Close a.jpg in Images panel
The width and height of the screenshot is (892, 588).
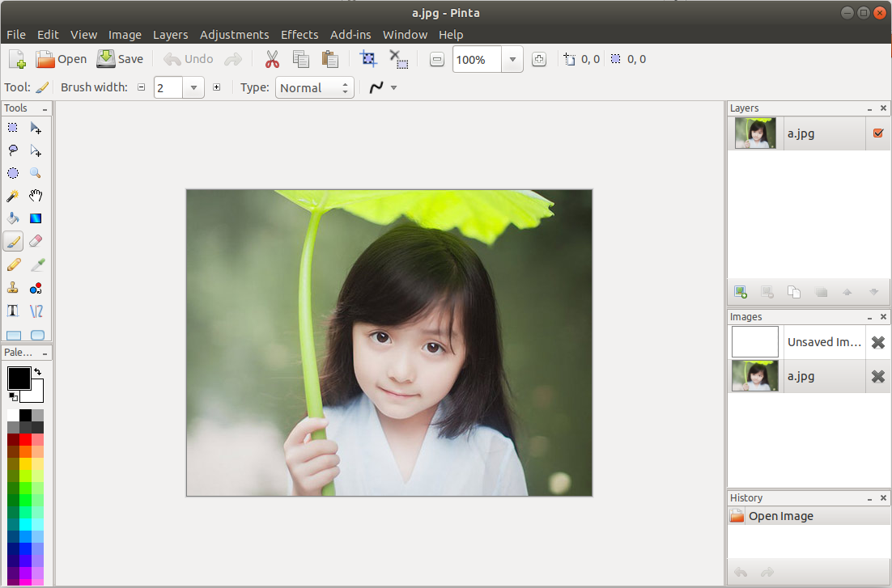tap(877, 376)
